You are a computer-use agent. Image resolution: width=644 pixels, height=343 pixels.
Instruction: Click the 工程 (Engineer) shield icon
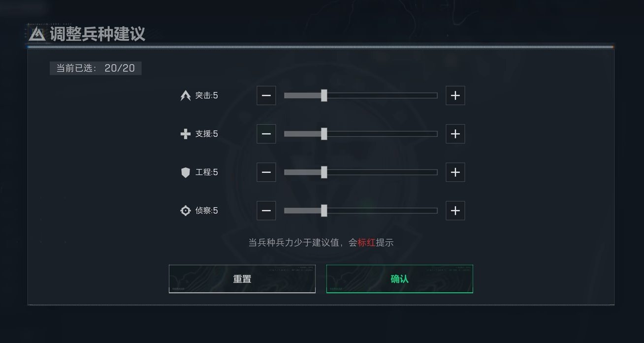point(186,172)
